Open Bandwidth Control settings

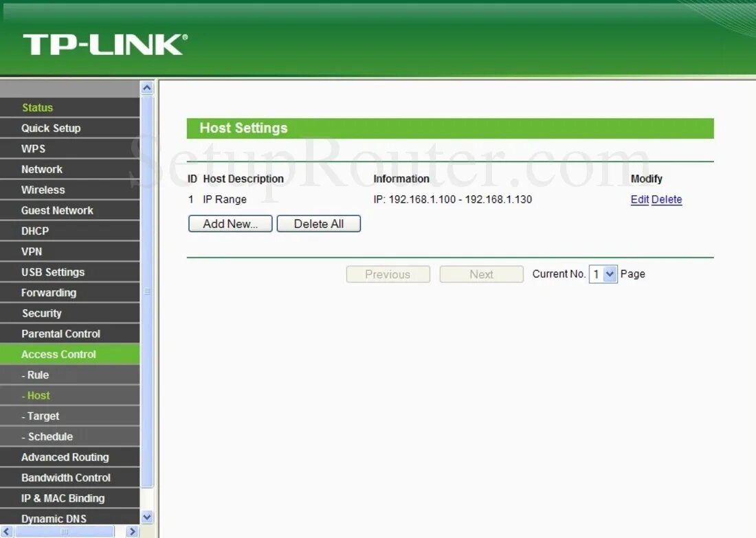(x=66, y=478)
